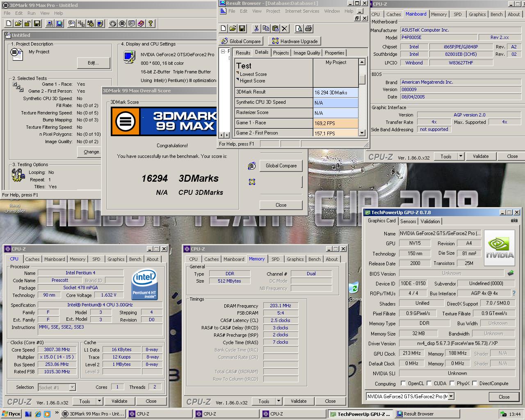Viewport: 525px width, 420px height.
Task: Switch to TechPowerUp GPU-Z taskbar button
Action: [x=361, y=414]
